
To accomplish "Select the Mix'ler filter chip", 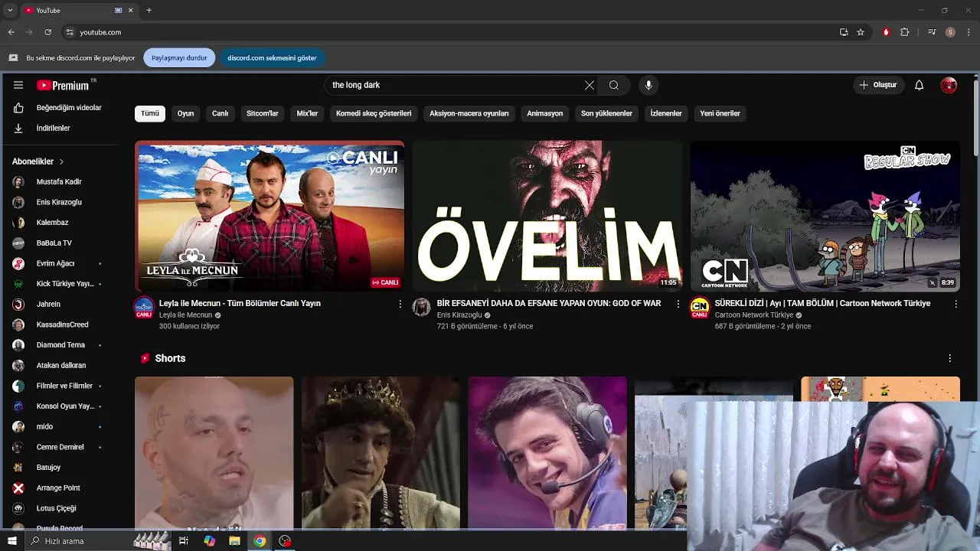I will tap(307, 113).
